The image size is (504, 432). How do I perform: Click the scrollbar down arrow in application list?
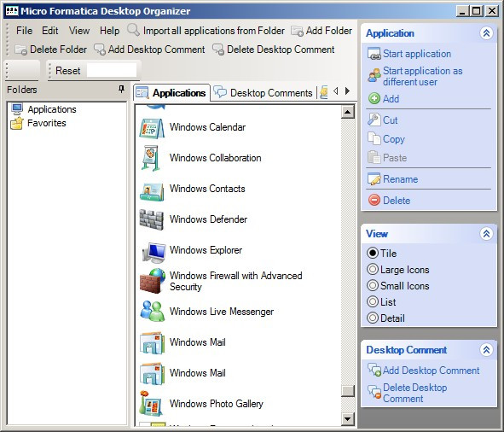[x=347, y=418]
